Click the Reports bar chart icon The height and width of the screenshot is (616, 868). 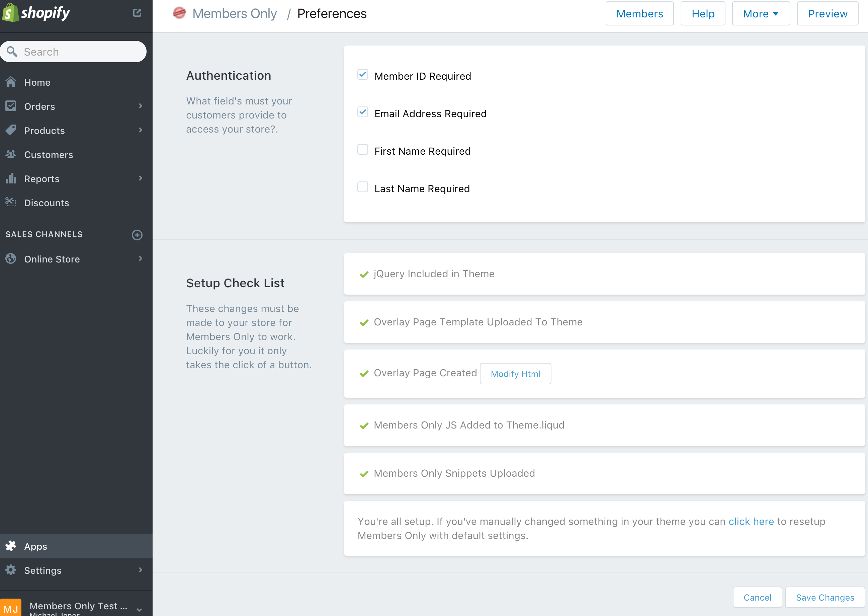(x=11, y=178)
